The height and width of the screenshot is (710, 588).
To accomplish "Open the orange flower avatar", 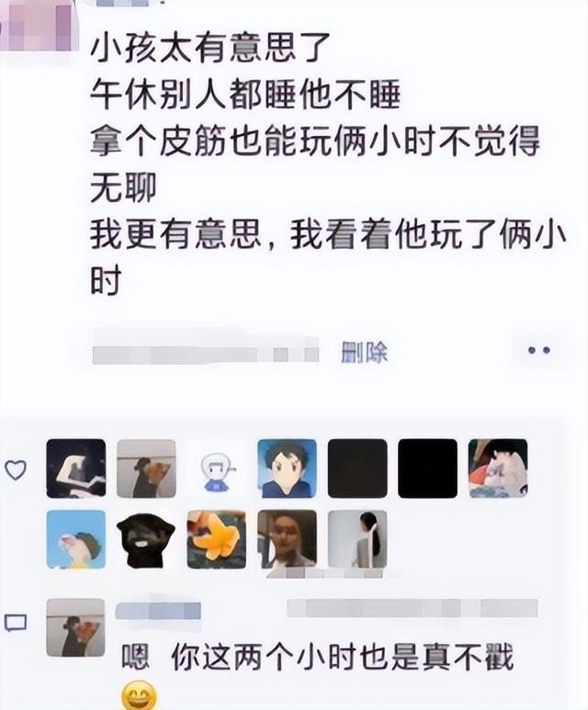I will coord(217,539).
